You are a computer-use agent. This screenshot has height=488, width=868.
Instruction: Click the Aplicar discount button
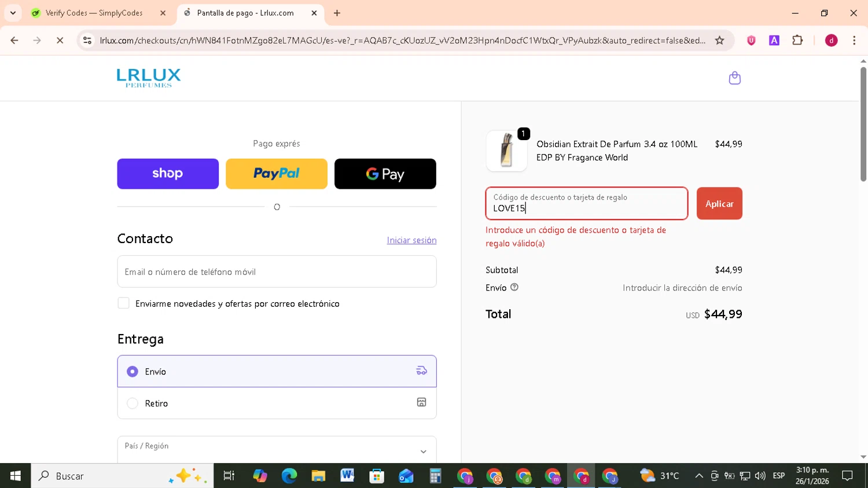point(719,203)
